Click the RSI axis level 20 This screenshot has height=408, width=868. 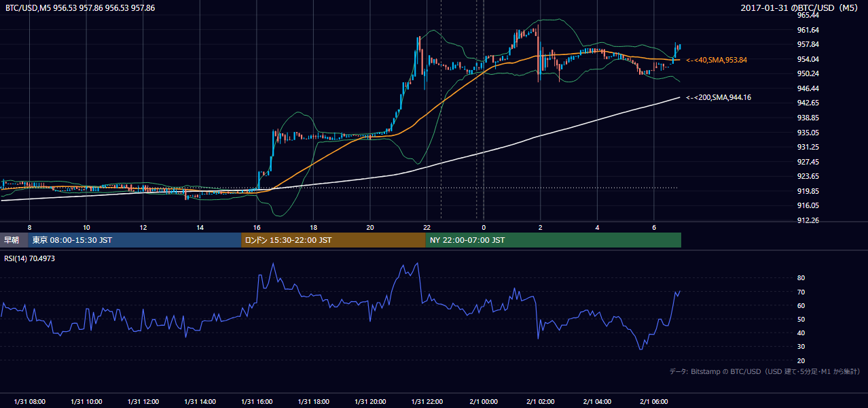click(x=801, y=360)
